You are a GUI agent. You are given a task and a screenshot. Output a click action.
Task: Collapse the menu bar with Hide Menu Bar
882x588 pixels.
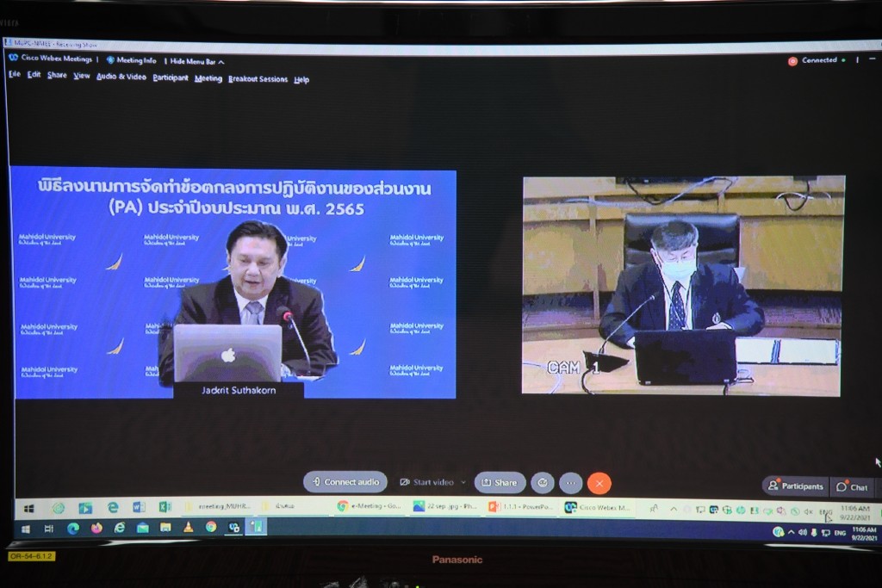(x=197, y=61)
